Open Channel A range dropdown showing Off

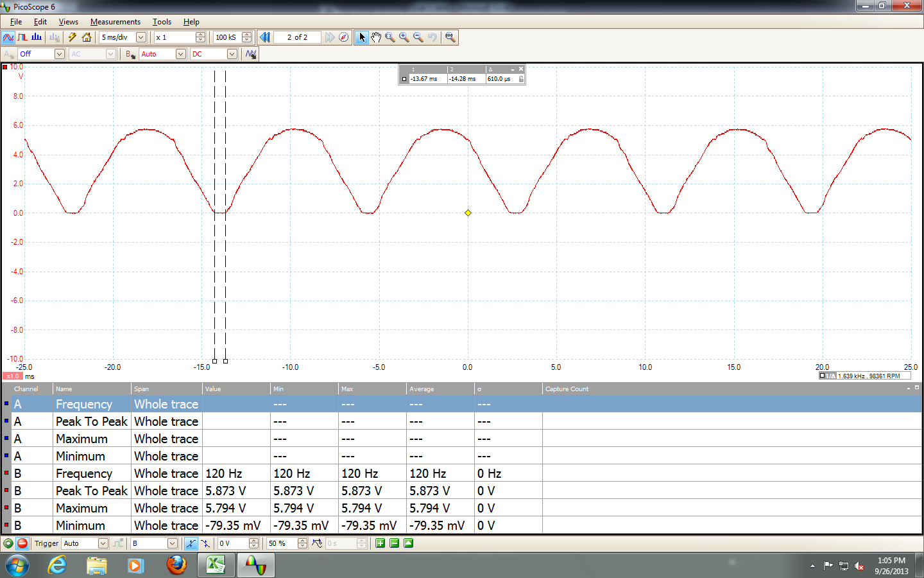point(60,54)
